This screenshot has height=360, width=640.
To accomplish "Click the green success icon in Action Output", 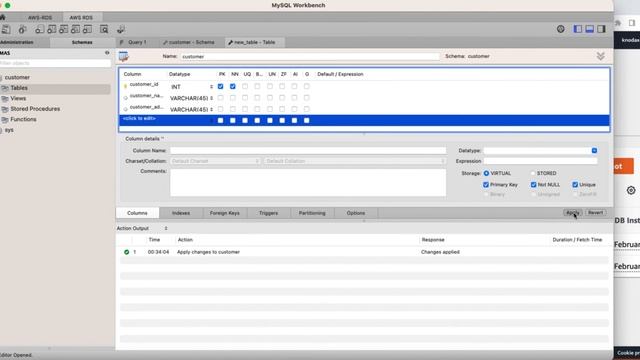I will click(x=127, y=252).
